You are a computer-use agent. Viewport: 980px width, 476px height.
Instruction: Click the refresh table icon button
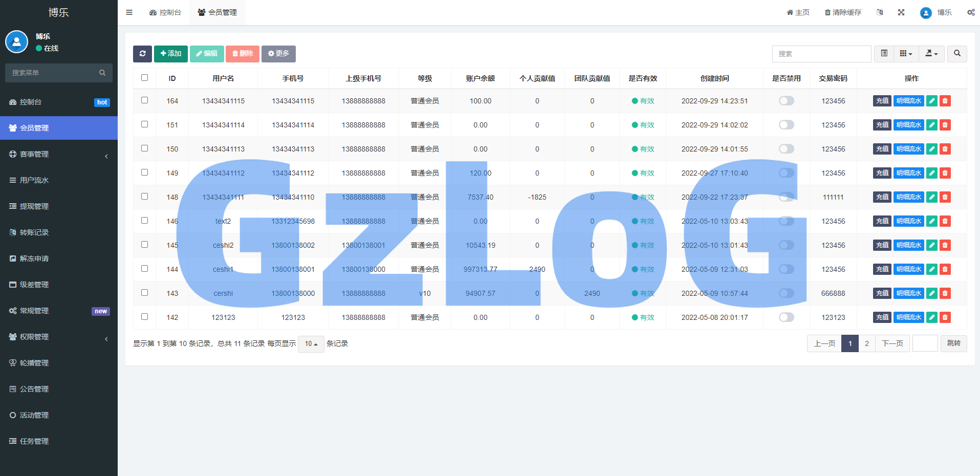[142, 54]
